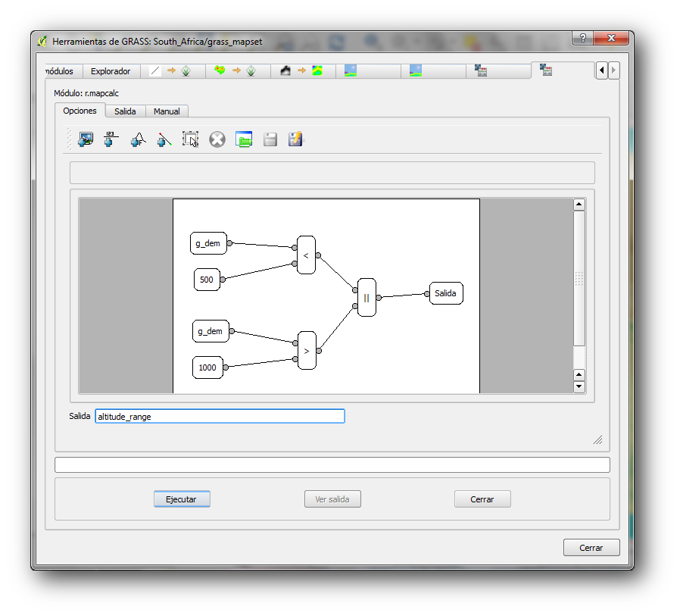Open the line-to-GRASS vector import tab
Image resolution: width=680 pixels, height=616 pixels.
(x=172, y=70)
